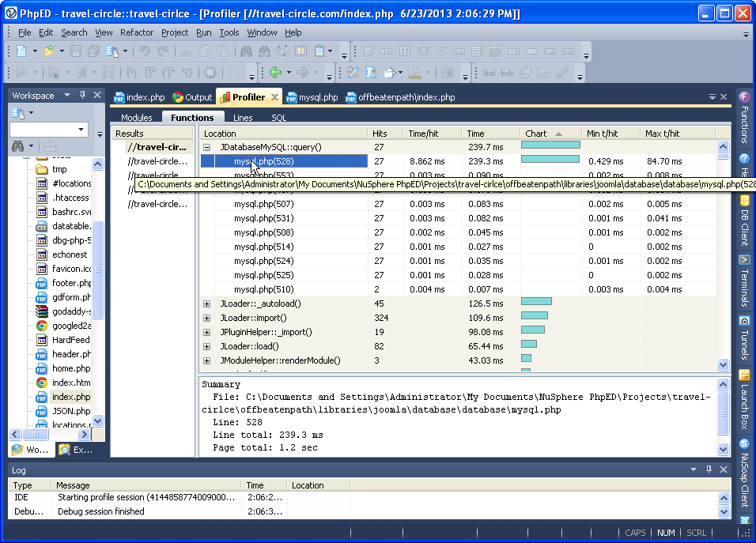Open the Launch Box side panel

pos(744,399)
